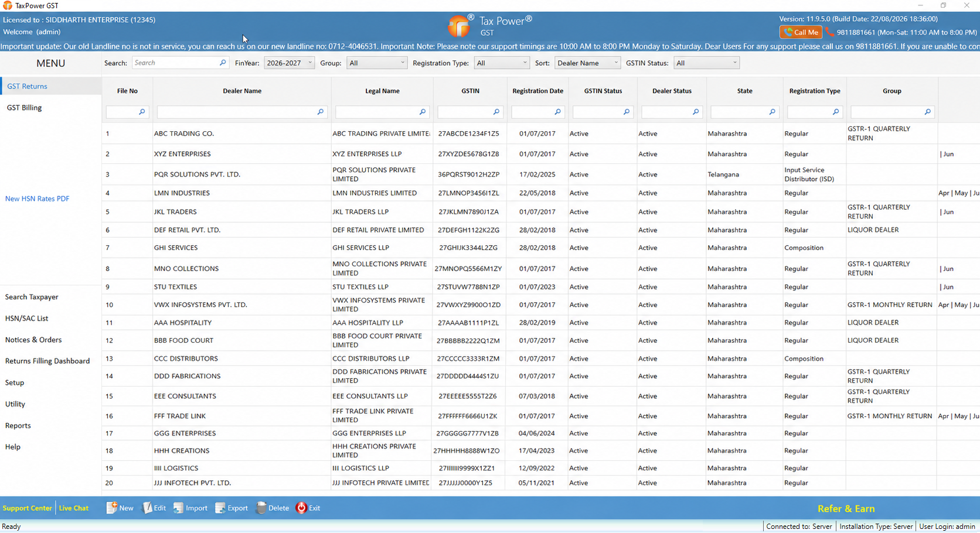Screen dimensions: 980x533
Task: Open the FinYear 2026-2027 dropdown
Action: coord(289,63)
